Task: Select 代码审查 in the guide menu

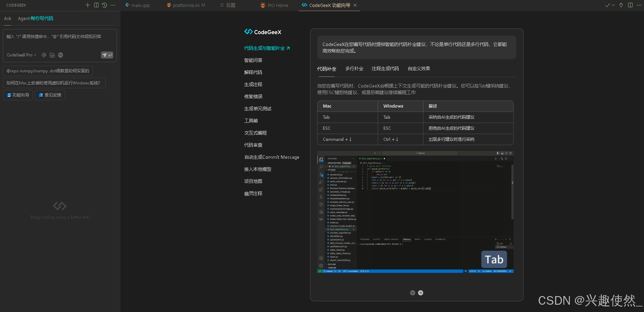Action: [253, 145]
